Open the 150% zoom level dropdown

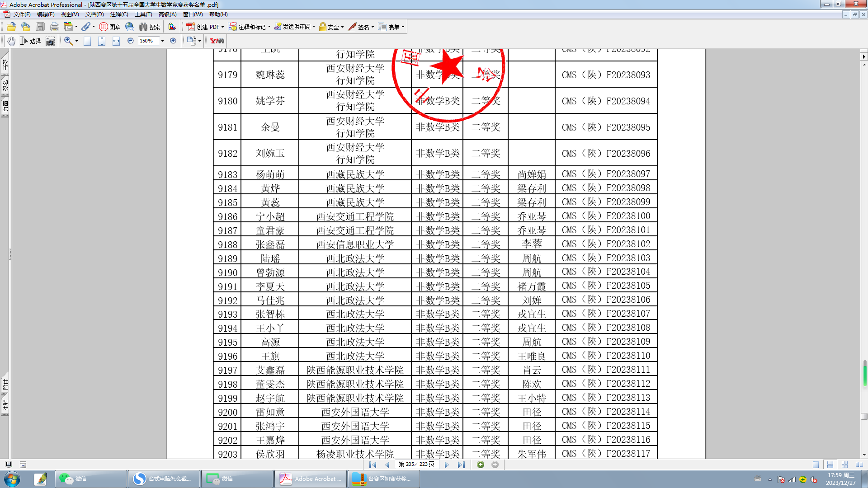point(162,41)
